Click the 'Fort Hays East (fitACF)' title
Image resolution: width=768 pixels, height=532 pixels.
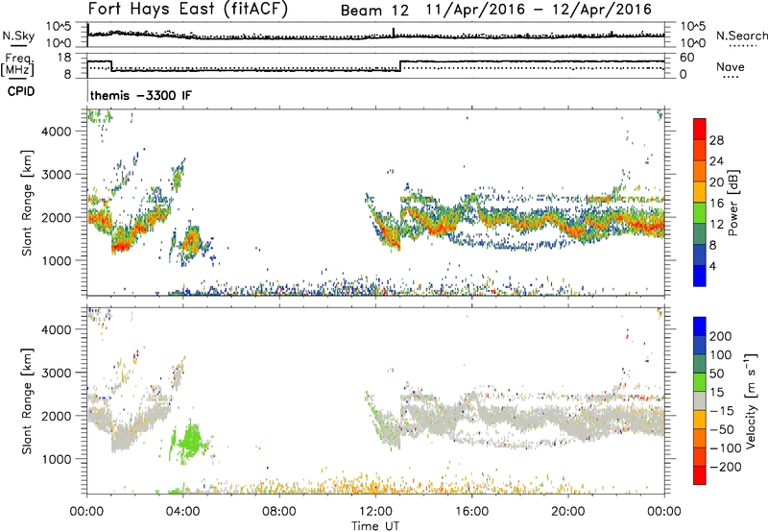pos(188,9)
